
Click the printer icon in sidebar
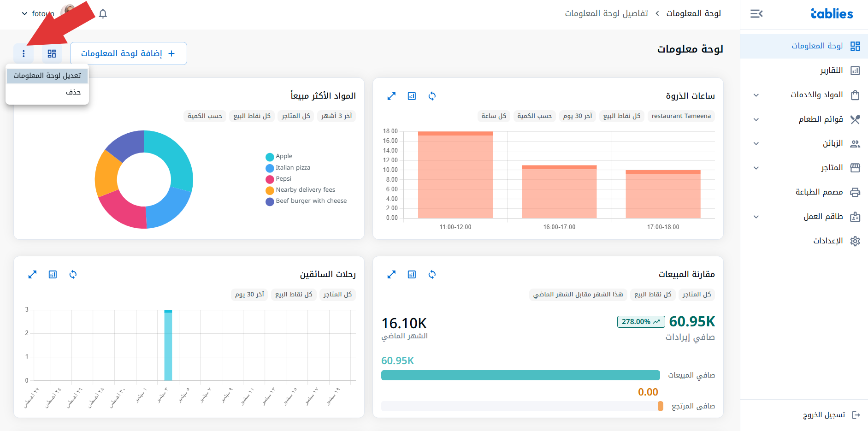855,192
